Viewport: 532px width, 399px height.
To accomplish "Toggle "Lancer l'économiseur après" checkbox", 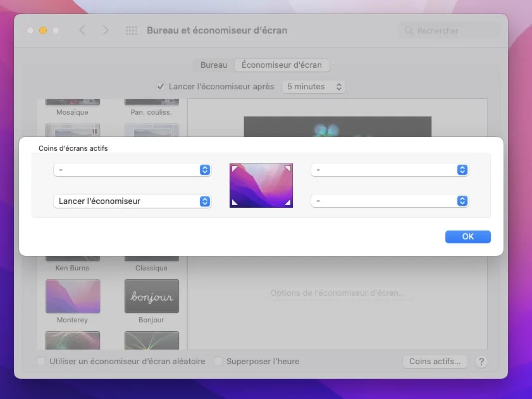I will point(161,86).
